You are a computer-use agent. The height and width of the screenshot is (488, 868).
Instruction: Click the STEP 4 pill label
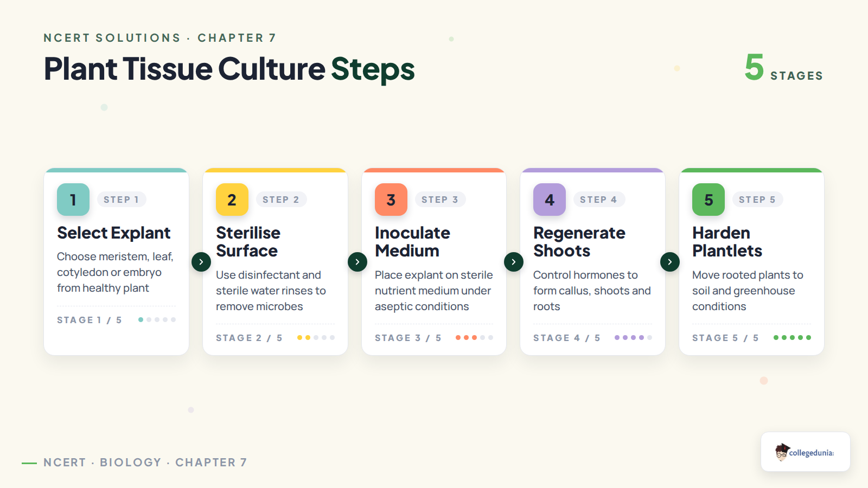(599, 200)
